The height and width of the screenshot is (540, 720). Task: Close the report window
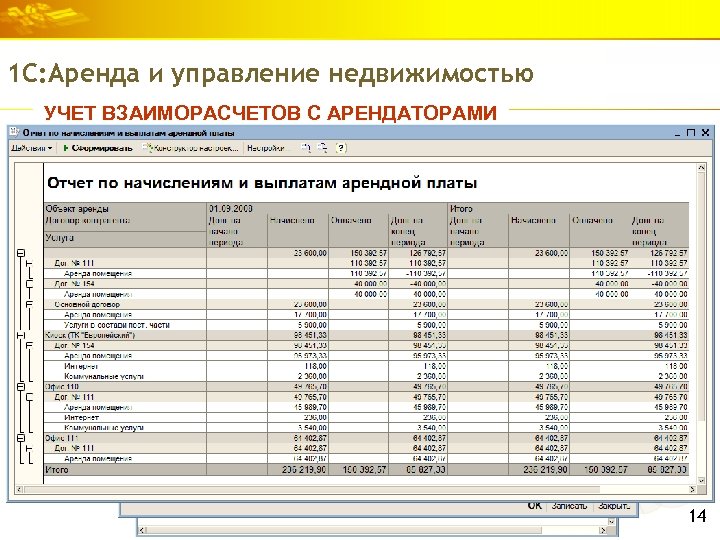click(705, 133)
